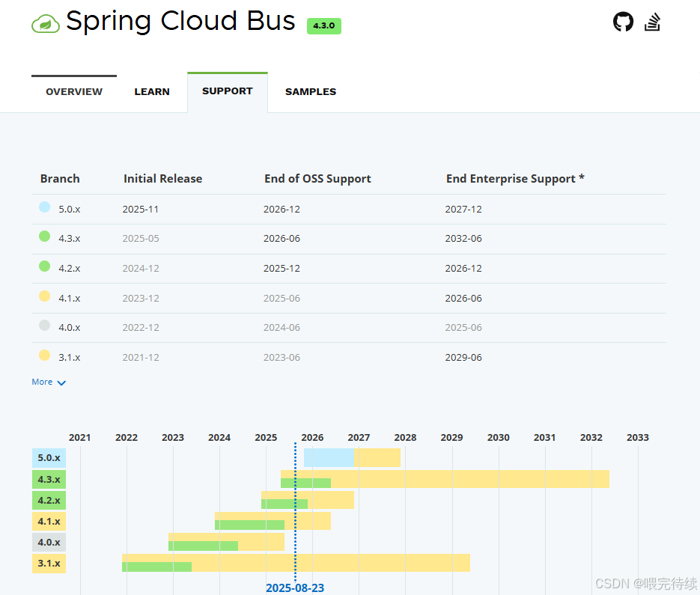The width and height of the screenshot is (700, 595).
Task: Switch to the Learn tab
Action: tap(152, 91)
